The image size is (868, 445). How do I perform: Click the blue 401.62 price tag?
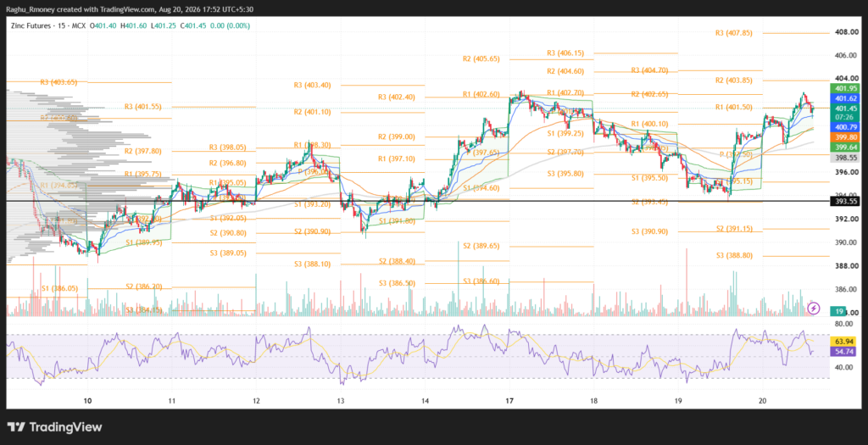click(846, 98)
